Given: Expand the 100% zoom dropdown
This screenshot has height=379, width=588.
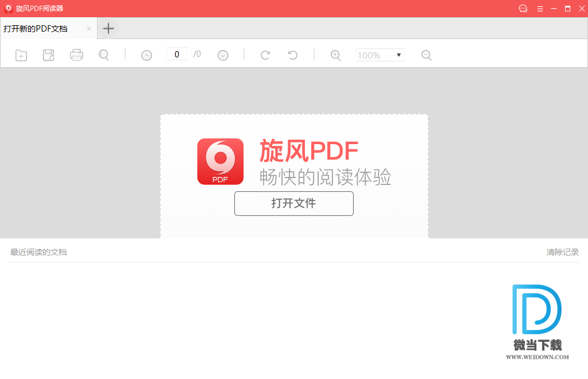Looking at the screenshot, I should point(399,55).
